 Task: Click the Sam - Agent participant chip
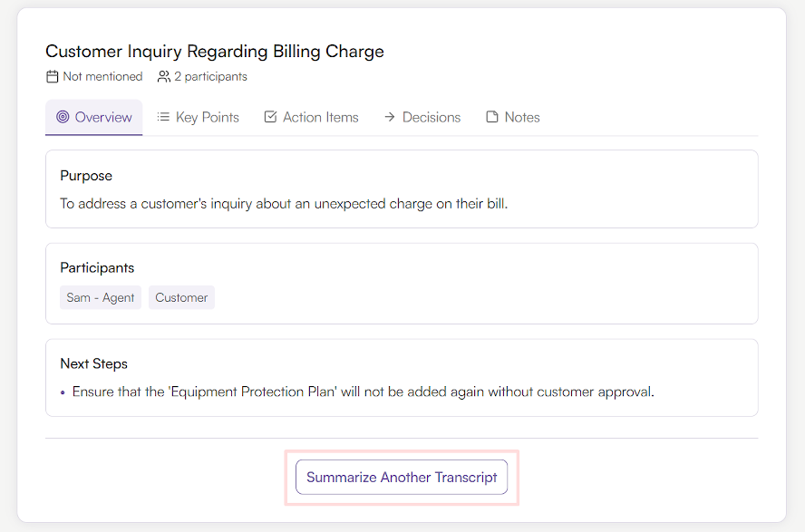click(x=101, y=297)
